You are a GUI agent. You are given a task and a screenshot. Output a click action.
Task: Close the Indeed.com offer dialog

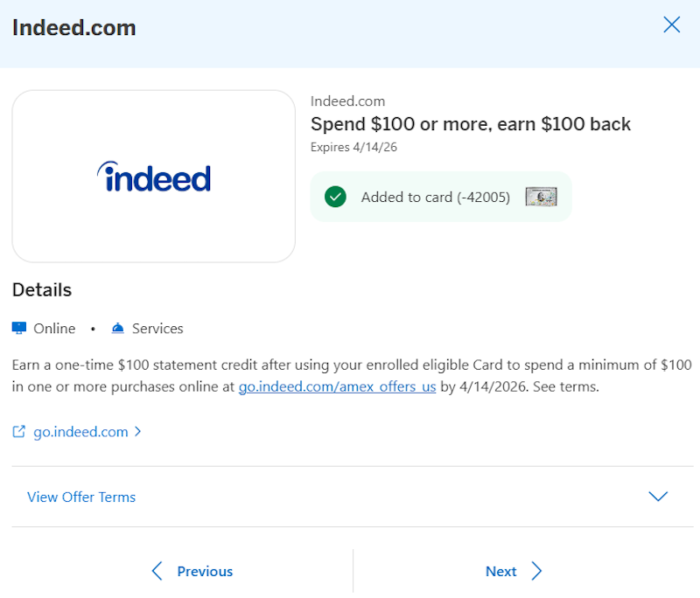671,24
